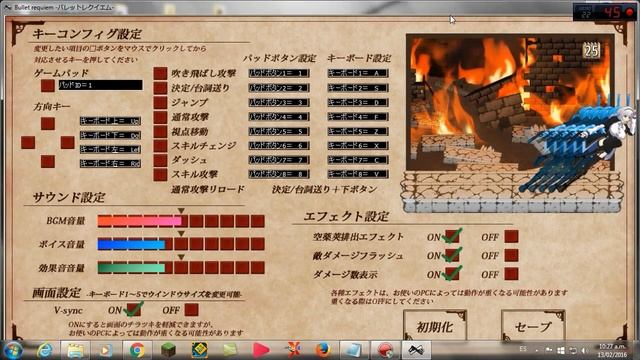Image resolution: width=640 pixels, height=360 pixels.
Task: Set ダメージ数表示 to OFF
Action: 511,273
